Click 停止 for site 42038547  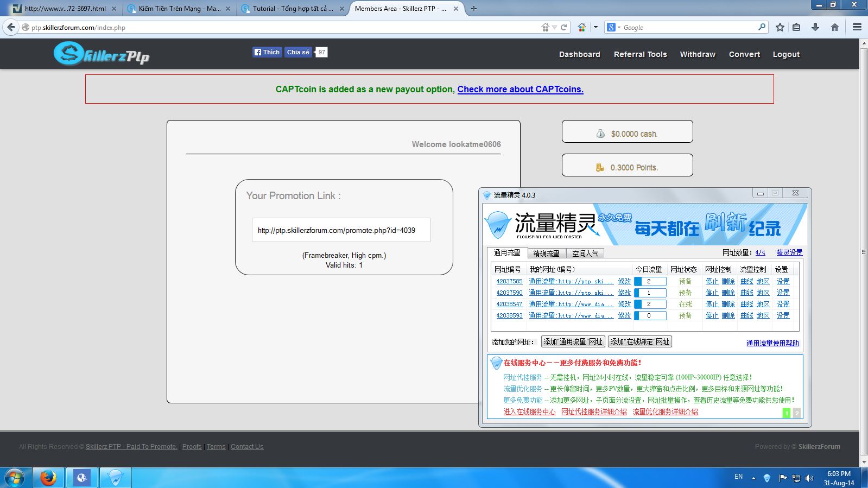point(712,304)
